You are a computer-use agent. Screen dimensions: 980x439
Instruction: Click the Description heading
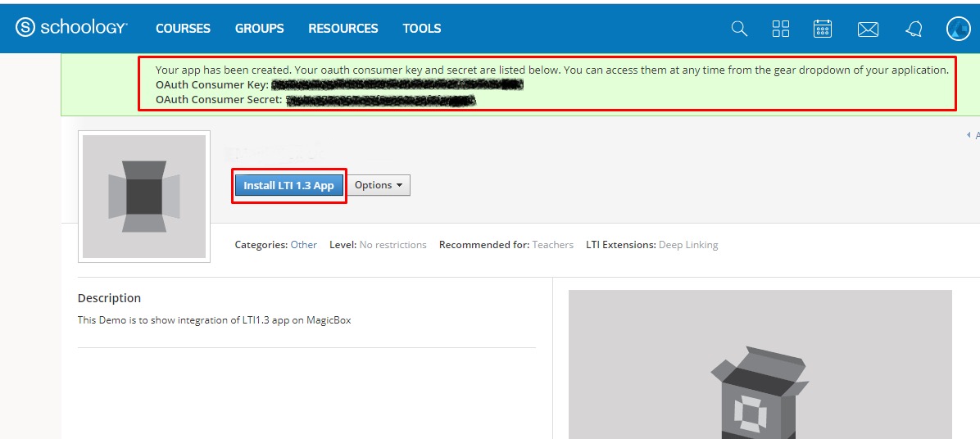pyautogui.click(x=109, y=298)
